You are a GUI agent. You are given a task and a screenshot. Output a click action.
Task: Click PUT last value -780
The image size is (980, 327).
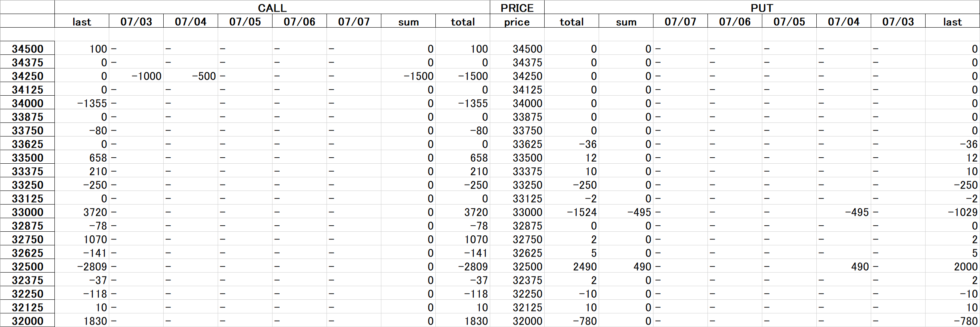click(952, 321)
